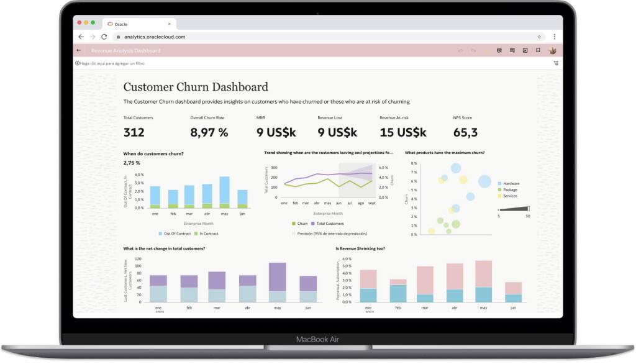Click the browser reload icon
The width and height of the screenshot is (636, 364).
click(104, 37)
